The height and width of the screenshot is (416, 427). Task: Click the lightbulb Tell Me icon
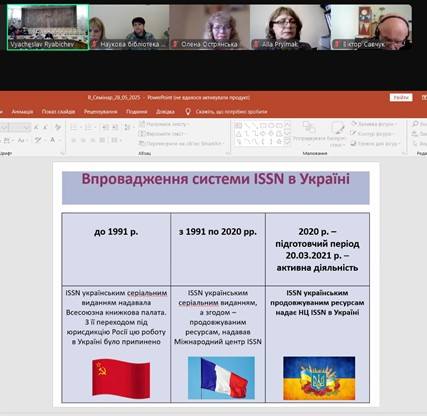[x=188, y=112]
